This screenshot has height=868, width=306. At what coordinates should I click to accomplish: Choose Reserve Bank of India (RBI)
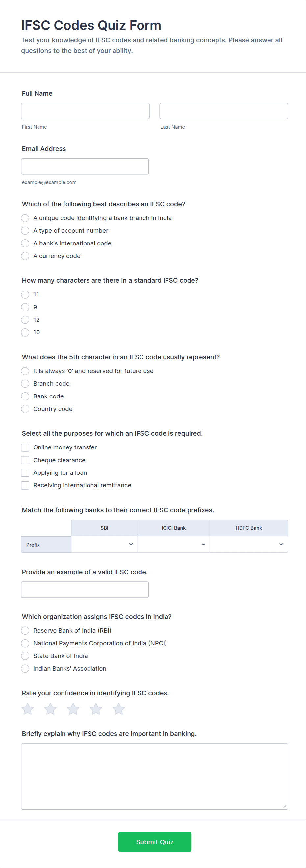[x=25, y=631]
